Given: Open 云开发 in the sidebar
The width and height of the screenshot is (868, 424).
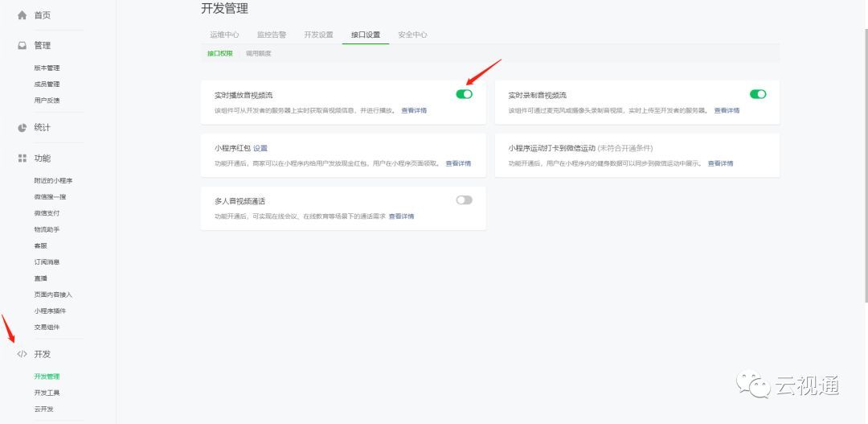Looking at the screenshot, I should pos(43,409).
